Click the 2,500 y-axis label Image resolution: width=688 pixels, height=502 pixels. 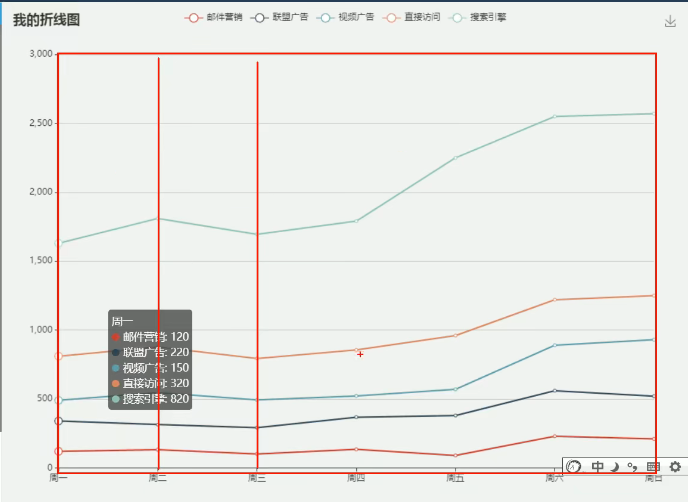[41, 123]
